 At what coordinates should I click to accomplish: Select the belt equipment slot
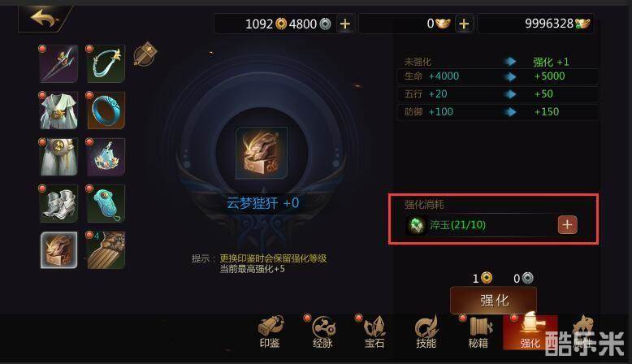click(58, 157)
